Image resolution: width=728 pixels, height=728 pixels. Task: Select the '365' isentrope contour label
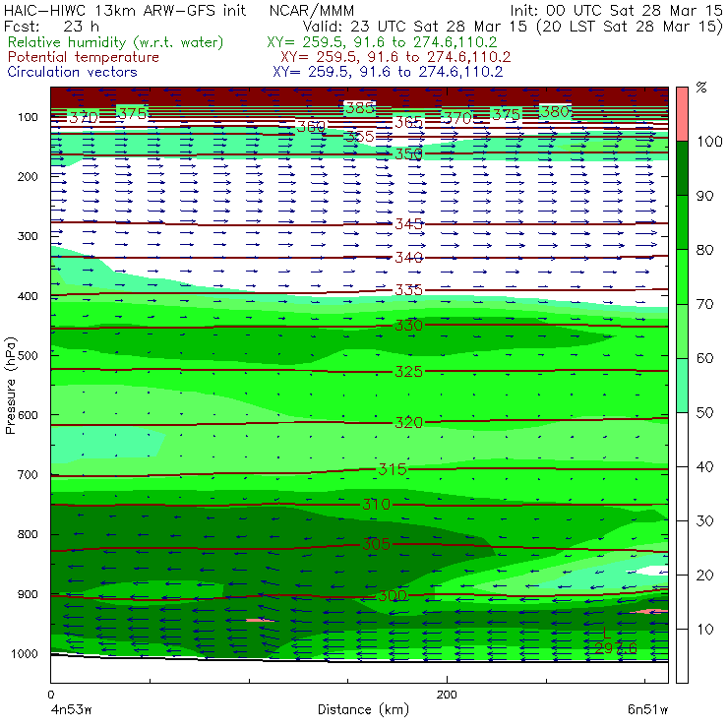pos(408,123)
